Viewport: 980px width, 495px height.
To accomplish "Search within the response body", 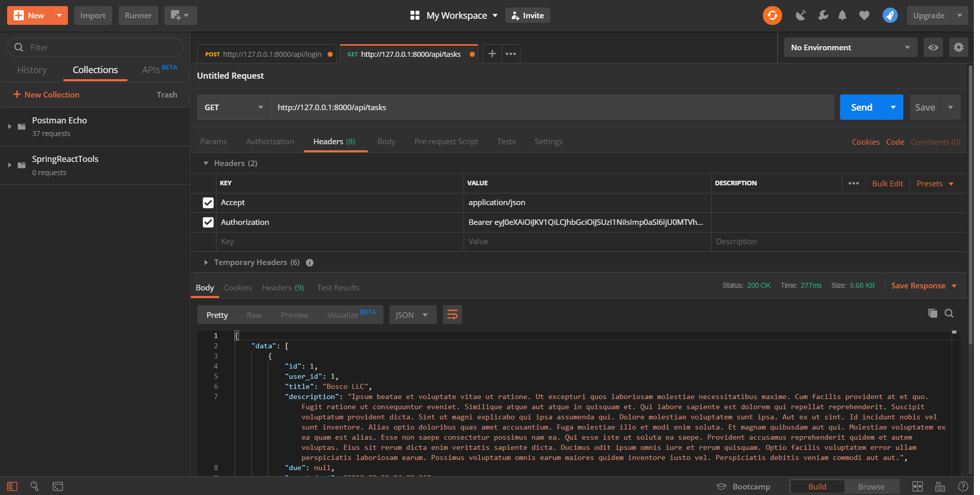I will 949,313.
